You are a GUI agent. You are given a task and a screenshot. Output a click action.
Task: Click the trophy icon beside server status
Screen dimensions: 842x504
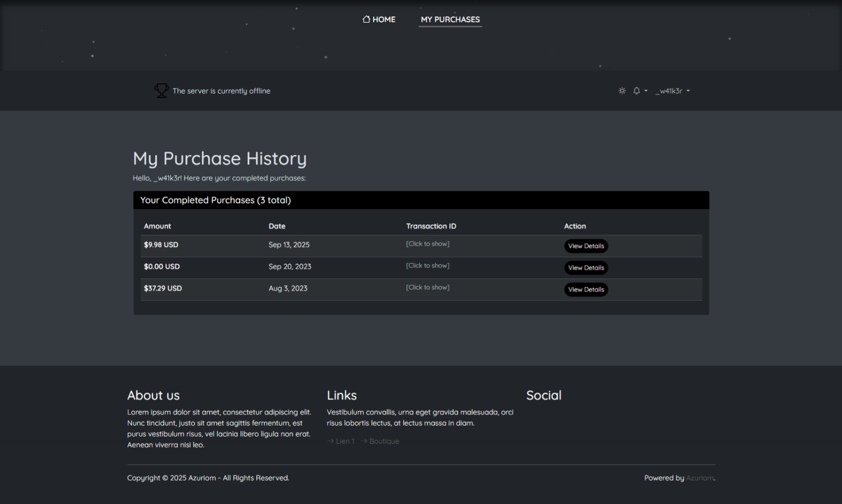(x=161, y=90)
